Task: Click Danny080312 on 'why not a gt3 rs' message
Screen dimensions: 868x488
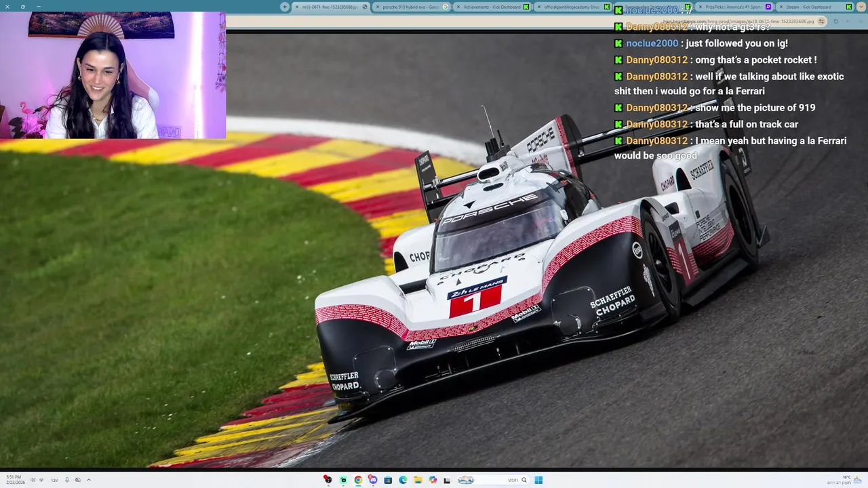Action: coord(657,27)
